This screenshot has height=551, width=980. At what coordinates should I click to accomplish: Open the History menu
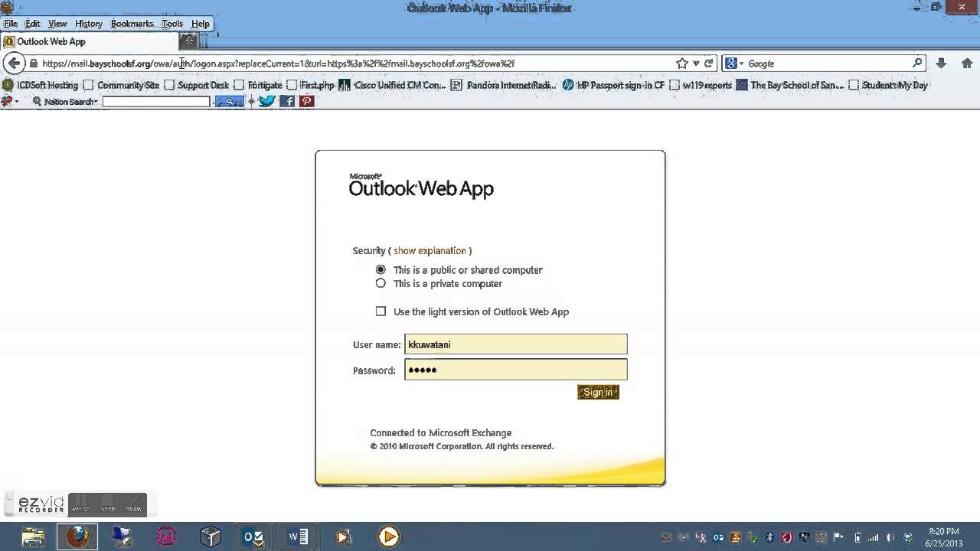89,24
